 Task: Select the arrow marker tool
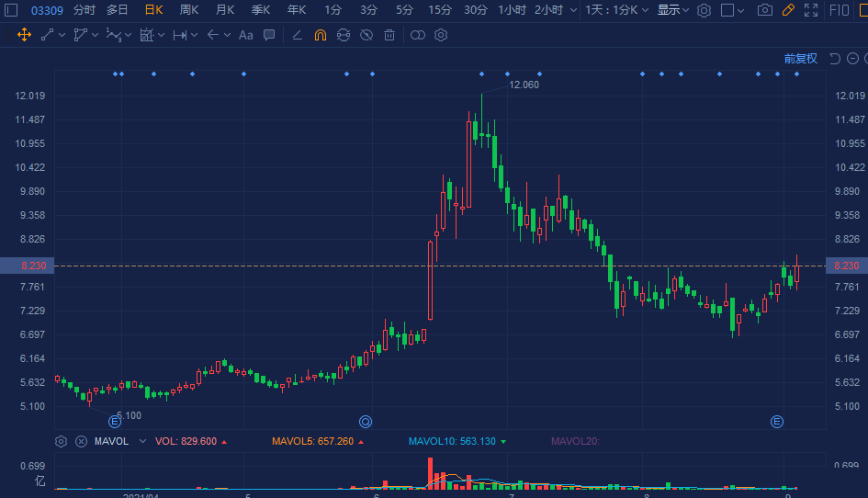click(x=212, y=35)
